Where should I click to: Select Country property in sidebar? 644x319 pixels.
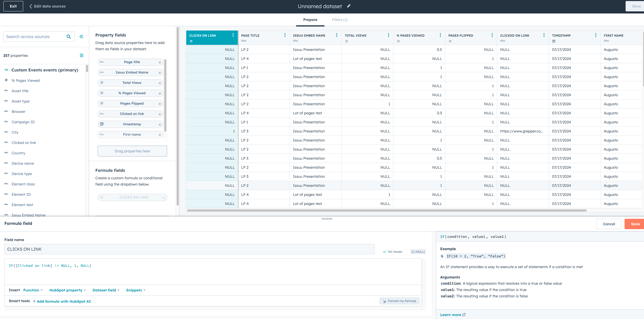[18, 153]
